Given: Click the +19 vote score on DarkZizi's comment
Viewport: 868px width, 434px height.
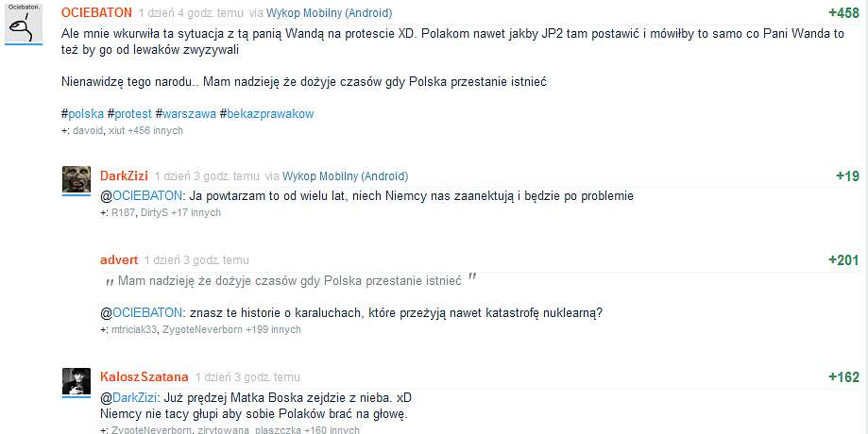Looking at the screenshot, I should (847, 176).
